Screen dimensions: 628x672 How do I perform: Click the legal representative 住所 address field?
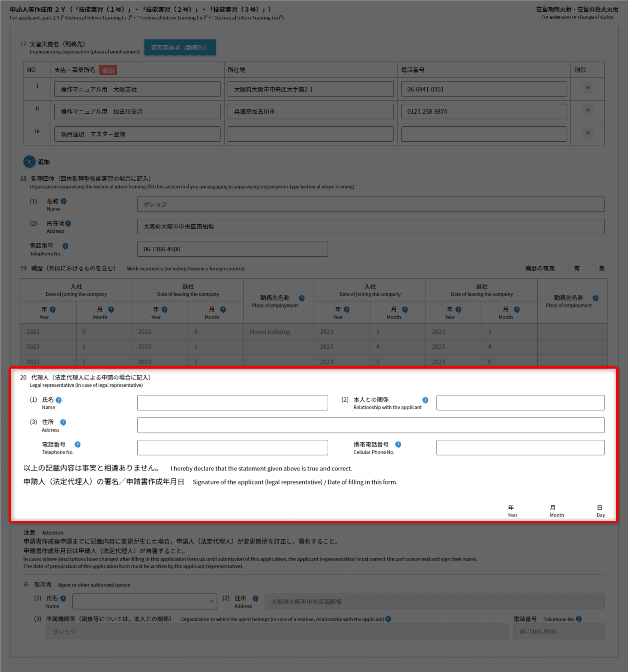pos(370,425)
